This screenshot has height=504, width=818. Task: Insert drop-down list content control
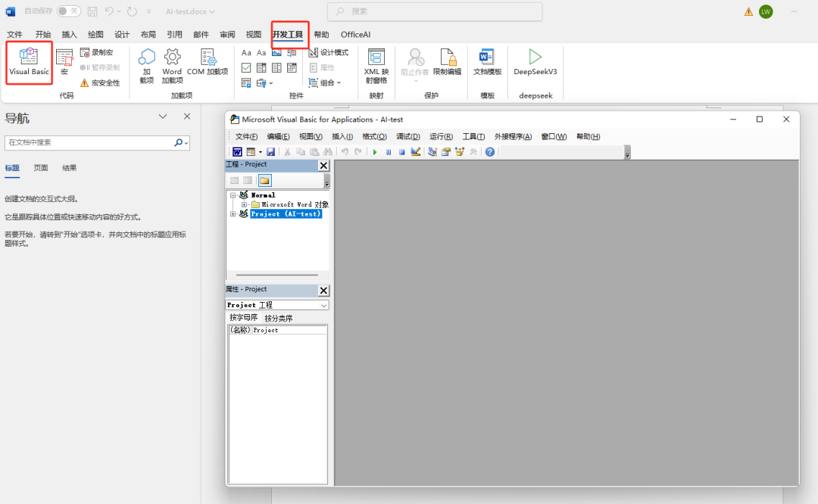[276, 68]
